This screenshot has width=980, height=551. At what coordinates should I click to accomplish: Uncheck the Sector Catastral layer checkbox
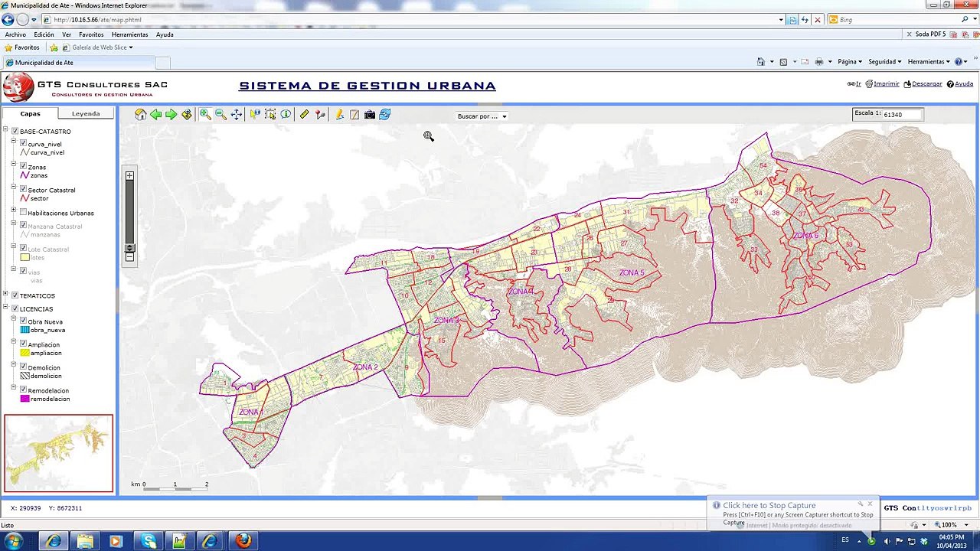click(24, 189)
